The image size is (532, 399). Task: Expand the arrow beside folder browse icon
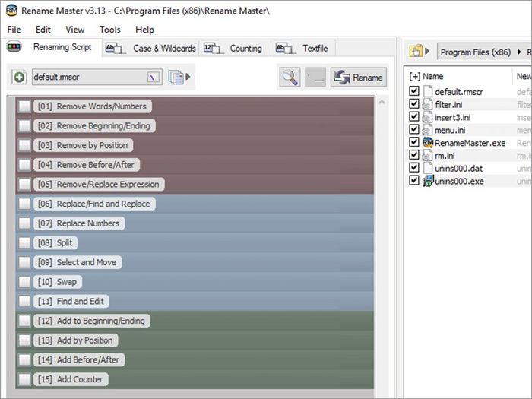[x=427, y=51]
